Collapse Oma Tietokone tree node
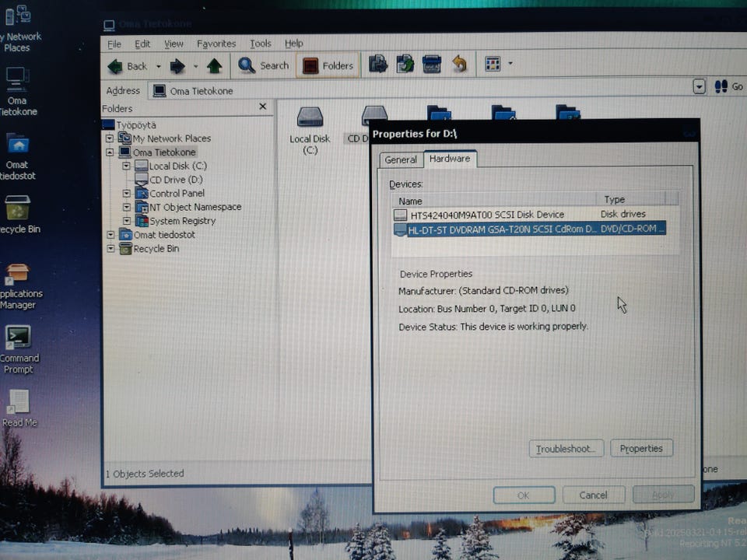 pos(110,152)
